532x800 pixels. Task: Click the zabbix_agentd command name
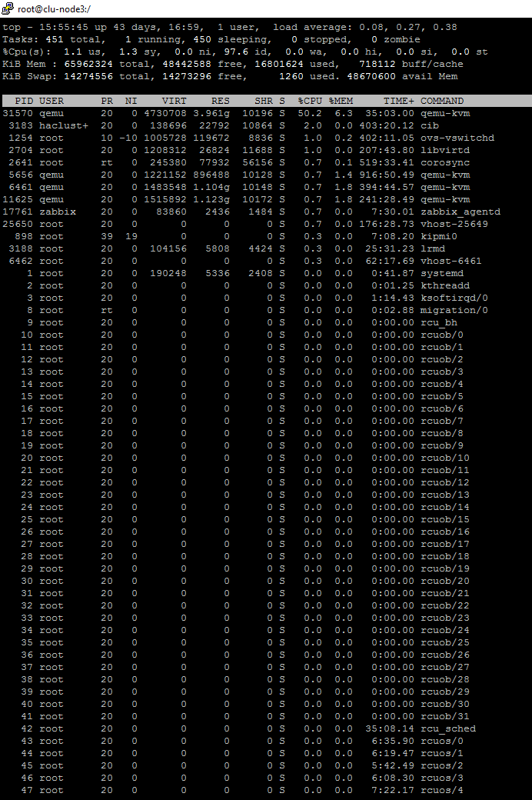pyautogui.click(x=460, y=212)
